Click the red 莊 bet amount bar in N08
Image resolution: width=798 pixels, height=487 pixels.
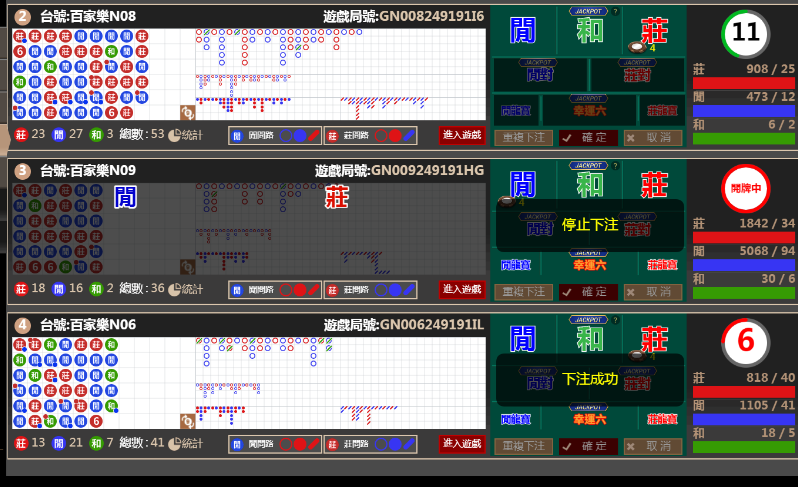point(744,84)
